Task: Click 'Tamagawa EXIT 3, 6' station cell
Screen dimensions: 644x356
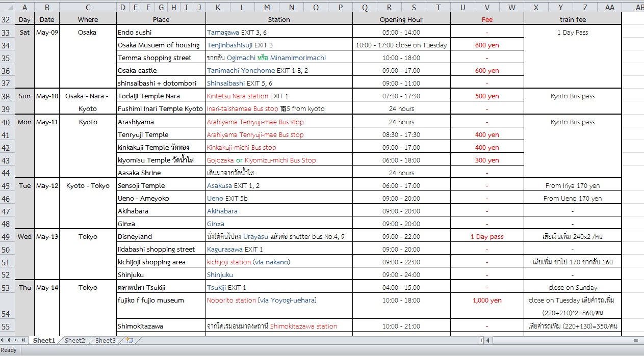Action: click(x=279, y=32)
